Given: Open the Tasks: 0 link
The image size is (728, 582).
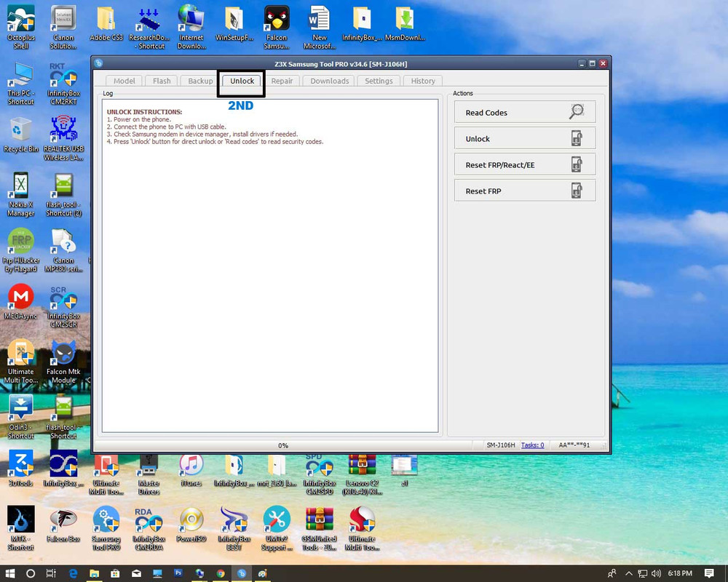Looking at the screenshot, I should (532, 445).
